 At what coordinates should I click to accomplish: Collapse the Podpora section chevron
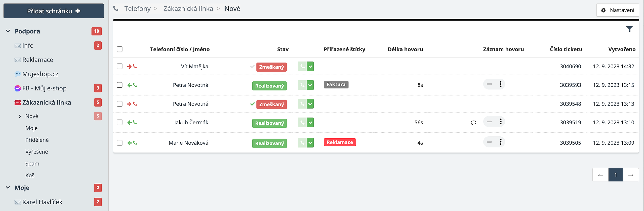8,31
